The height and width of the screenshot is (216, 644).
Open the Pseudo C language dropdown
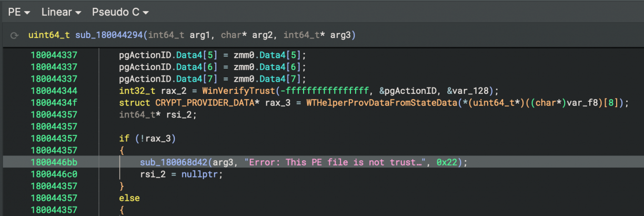point(120,11)
